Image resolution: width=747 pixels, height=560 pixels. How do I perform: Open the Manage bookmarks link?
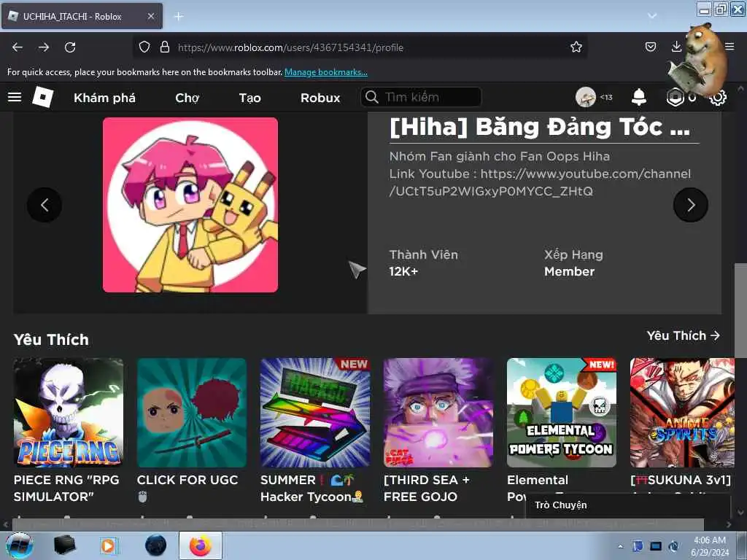click(x=326, y=72)
